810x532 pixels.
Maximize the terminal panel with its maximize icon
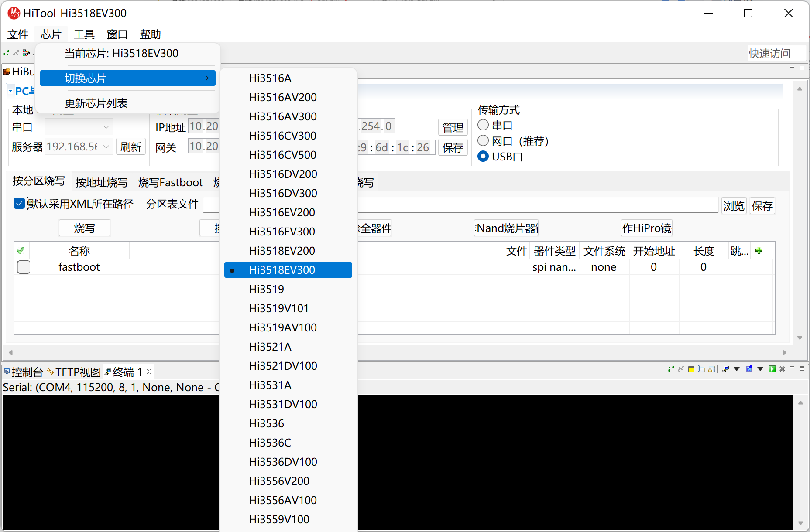pos(802,368)
